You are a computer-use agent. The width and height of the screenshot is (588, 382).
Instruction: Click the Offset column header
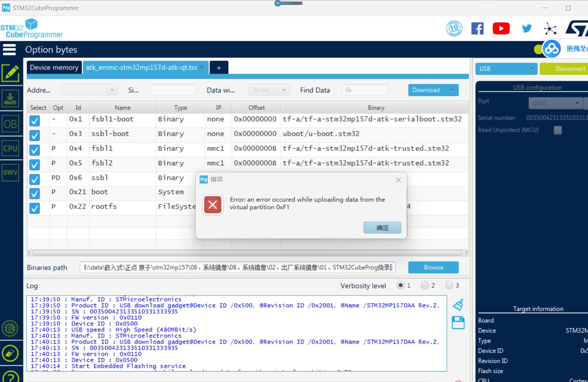[x=257, y=108]
